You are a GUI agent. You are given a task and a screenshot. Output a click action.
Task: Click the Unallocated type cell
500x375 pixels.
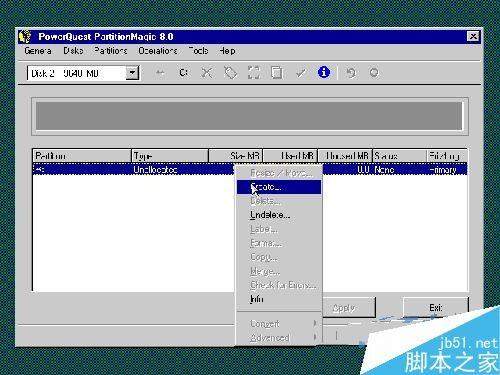tap(155, 170)
